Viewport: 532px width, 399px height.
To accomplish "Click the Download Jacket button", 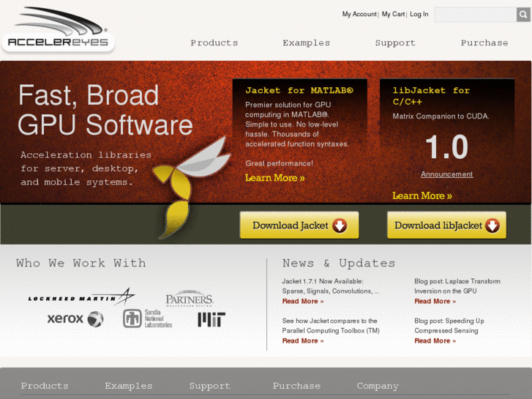I will [299, 225].
